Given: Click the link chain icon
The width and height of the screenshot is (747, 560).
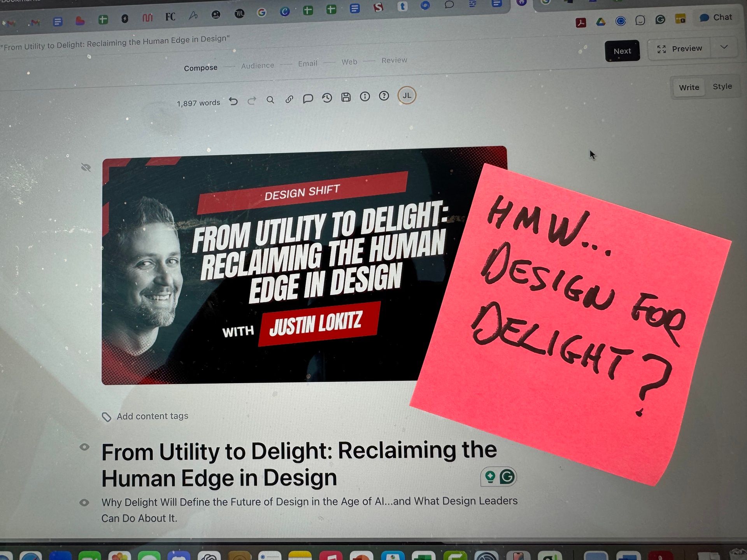Looking at the screenshot, I should (289, 99).
